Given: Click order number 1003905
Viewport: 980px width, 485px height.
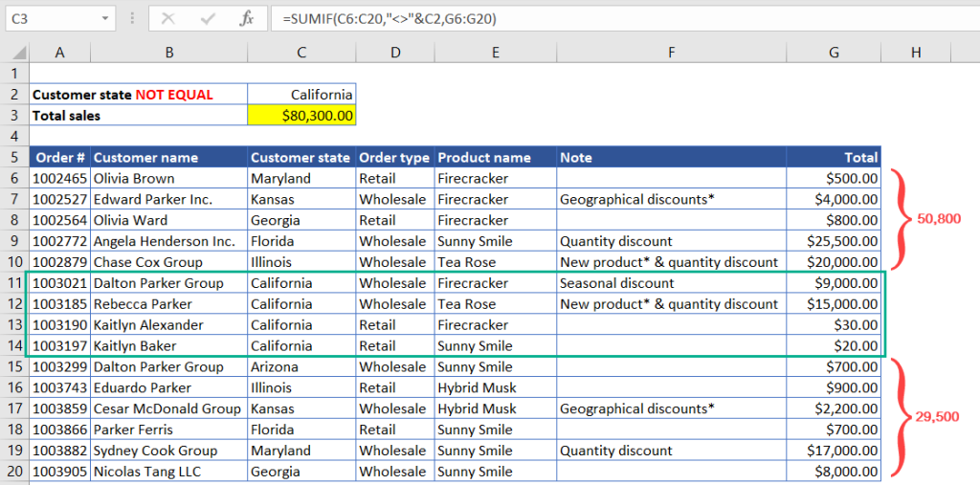Looking at the screenshot, I should (x=59, y=472).
